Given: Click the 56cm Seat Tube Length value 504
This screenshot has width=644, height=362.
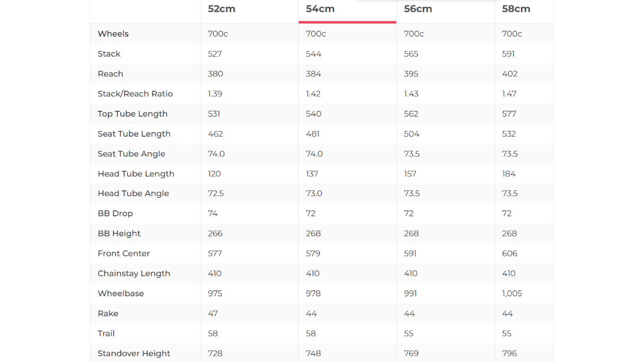Looking at the screenshot, I should (411, 134).
